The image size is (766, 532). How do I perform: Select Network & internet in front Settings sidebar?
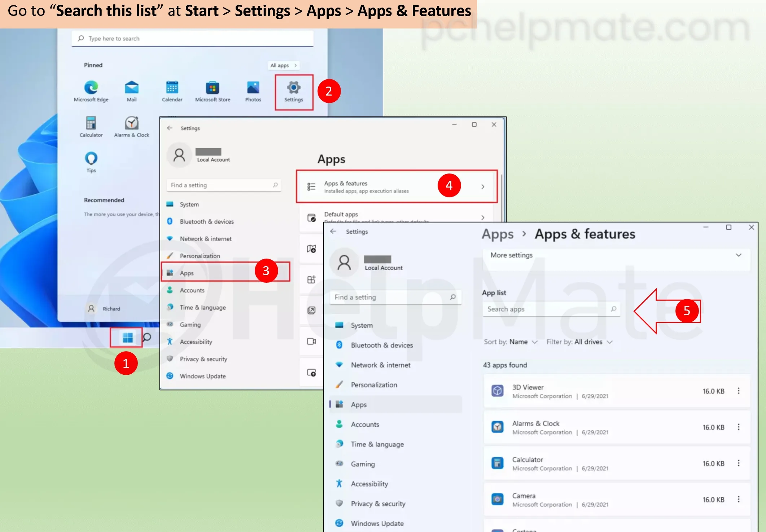click(396, 365)
